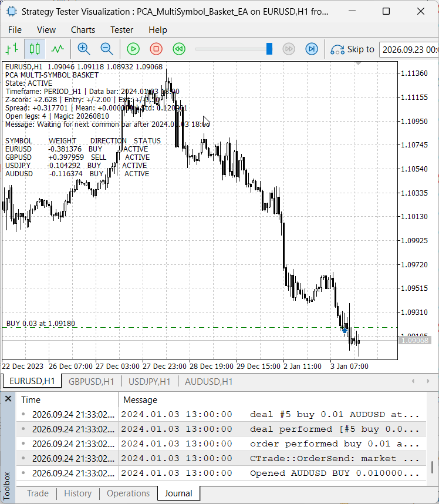Open the Charts menu
This screenshot has height=504, width=439.
83,30
